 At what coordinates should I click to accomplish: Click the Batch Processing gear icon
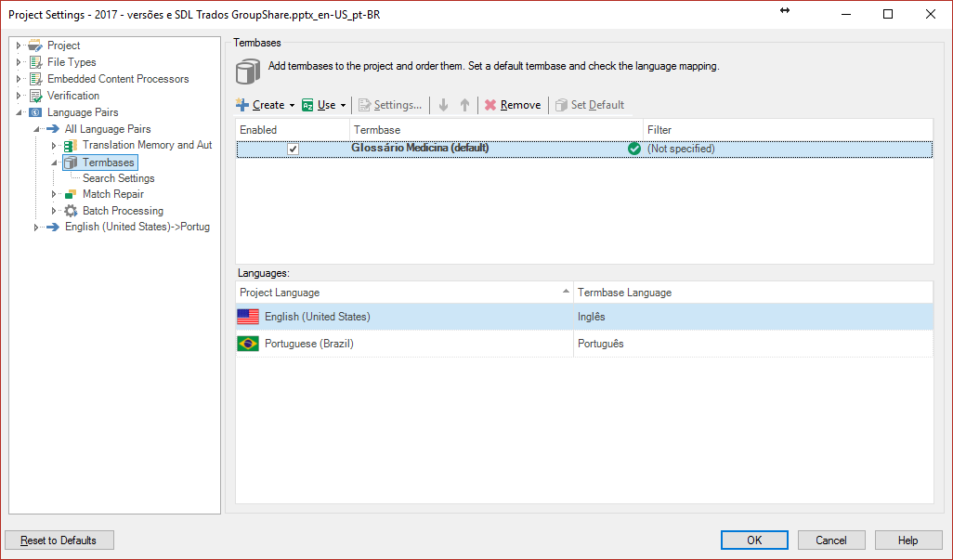tap(71, 211)
